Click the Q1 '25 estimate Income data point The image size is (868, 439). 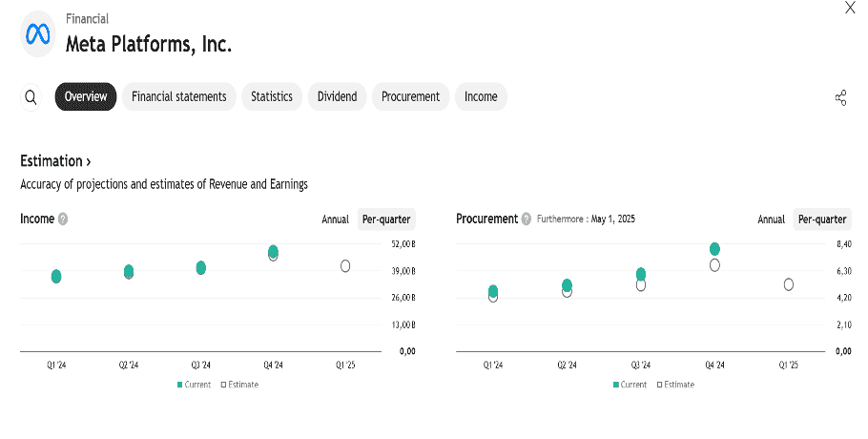click(345, 265)
